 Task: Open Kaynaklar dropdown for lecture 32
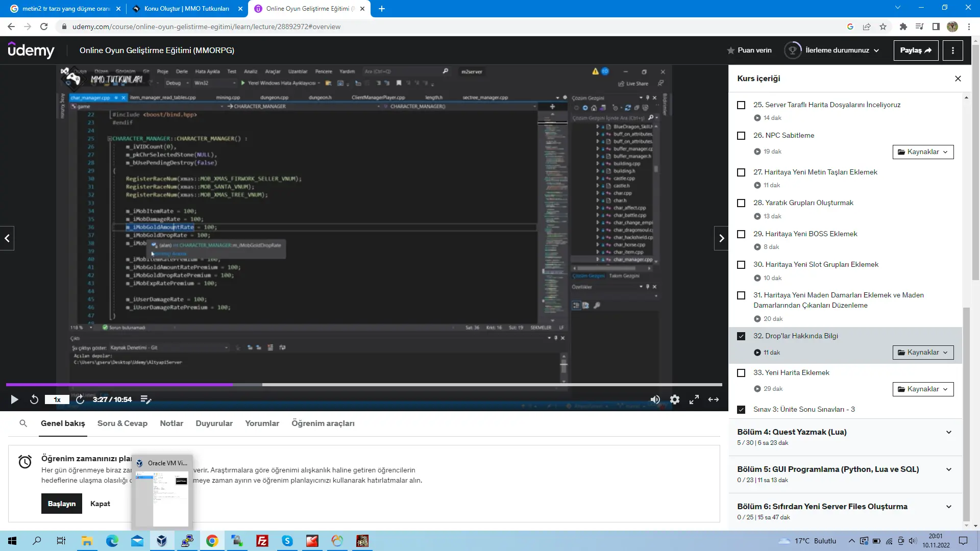coord(923,353)
